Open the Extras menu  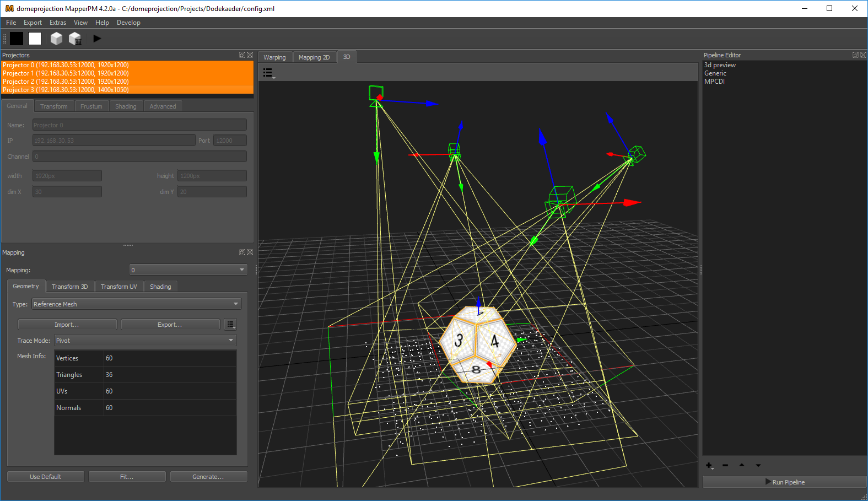tap(58, 23)
